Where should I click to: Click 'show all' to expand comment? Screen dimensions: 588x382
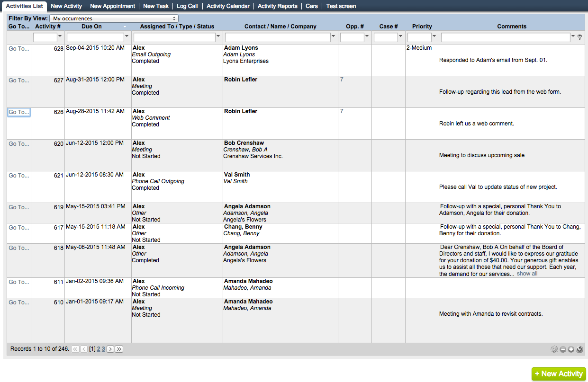[527, 274]
